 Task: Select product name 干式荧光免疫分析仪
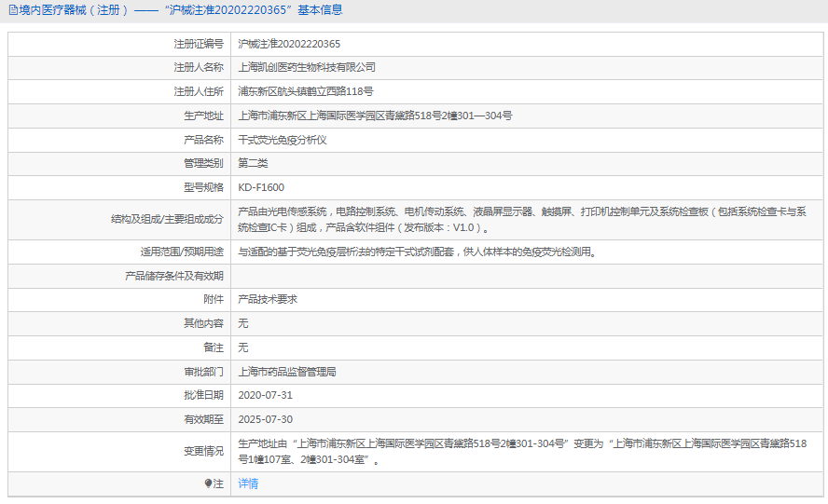pos(282,140)
